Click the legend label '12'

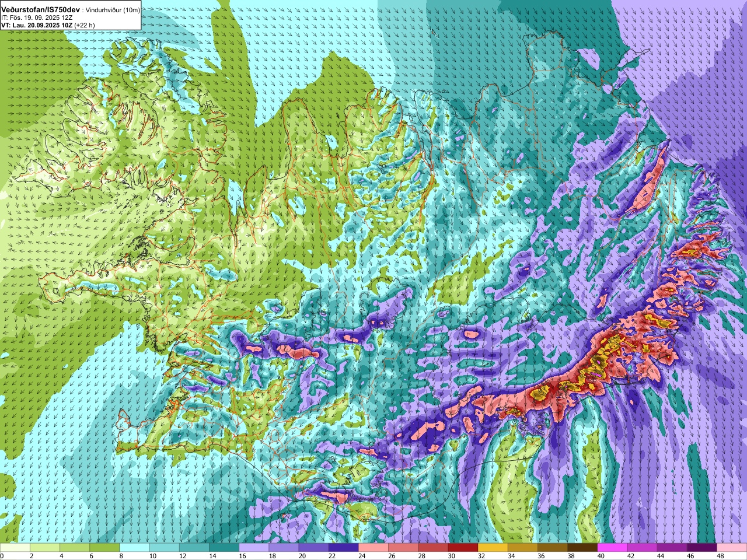point(182,556)
